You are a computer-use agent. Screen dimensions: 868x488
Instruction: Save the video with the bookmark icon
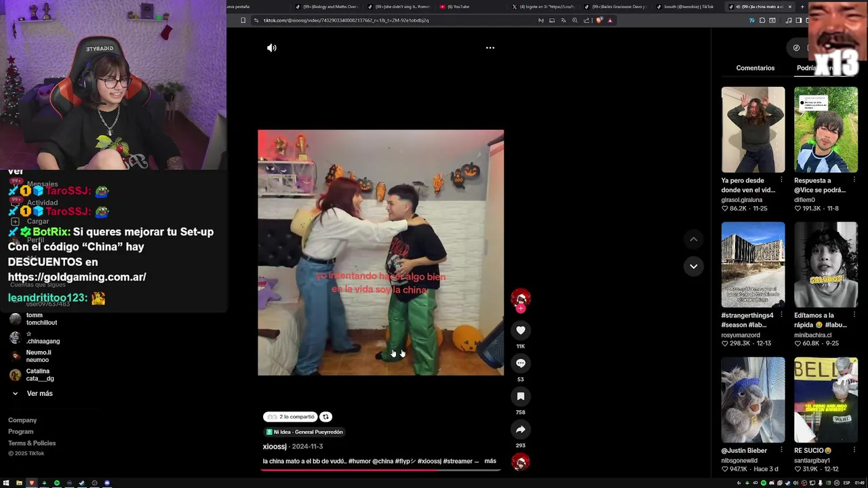tap(521, 396)
